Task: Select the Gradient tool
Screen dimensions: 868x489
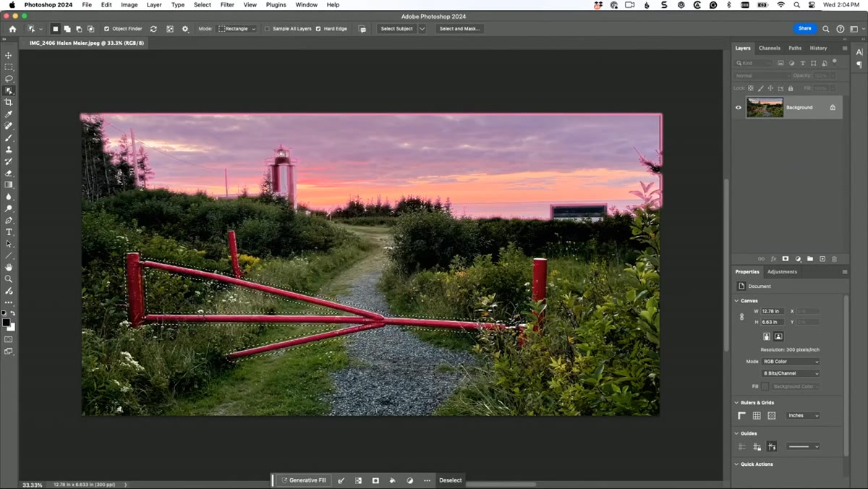Action: pos(9,184)
